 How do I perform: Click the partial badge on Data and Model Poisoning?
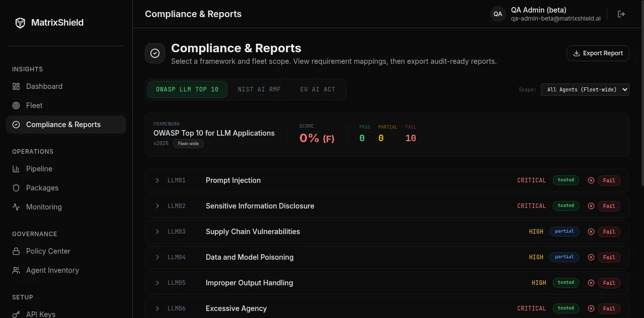(x=565, y=257)
